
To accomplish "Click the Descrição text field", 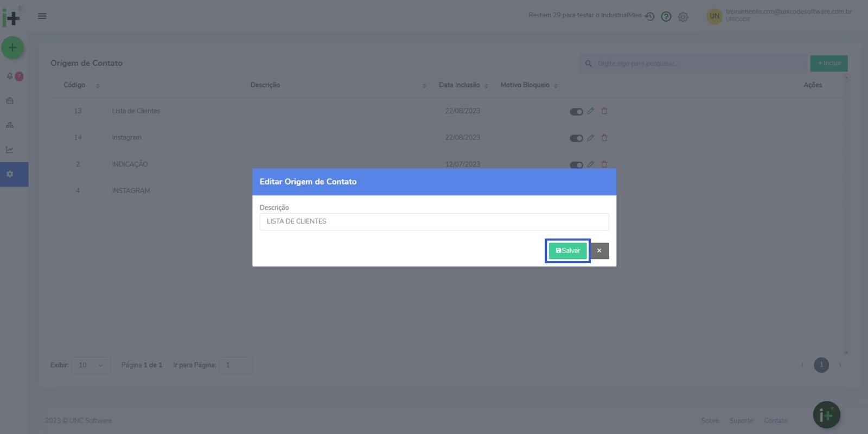I will tap(434, 221).
